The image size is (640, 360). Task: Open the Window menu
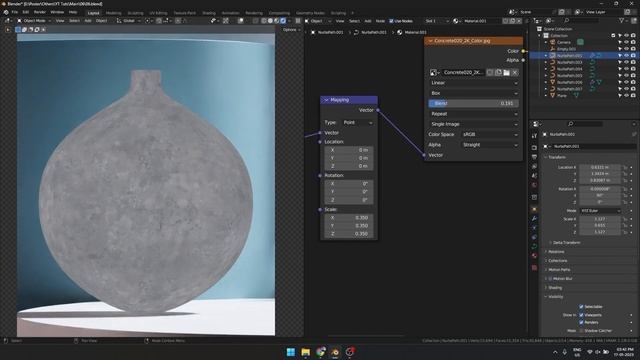pos(57,12)
